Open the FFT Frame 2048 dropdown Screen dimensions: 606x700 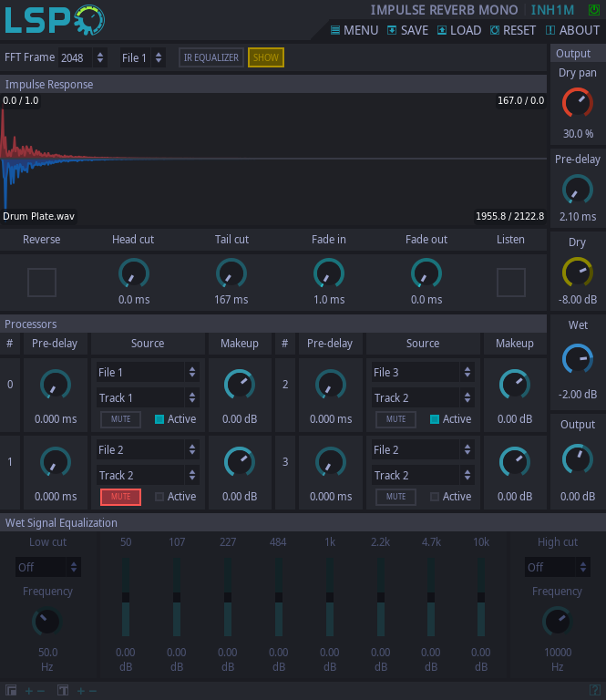tap(83, 57)
